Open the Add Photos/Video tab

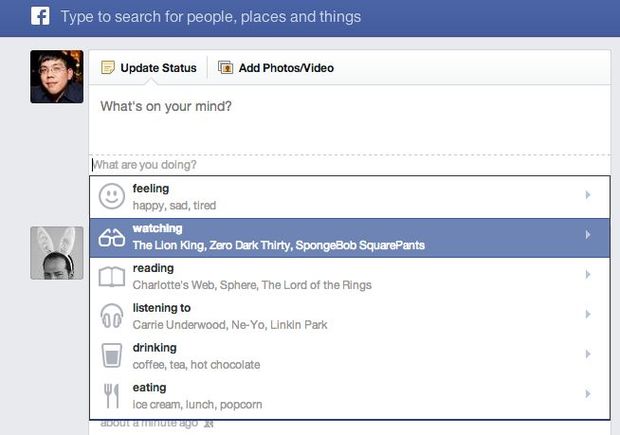click(x=285, y=68)
